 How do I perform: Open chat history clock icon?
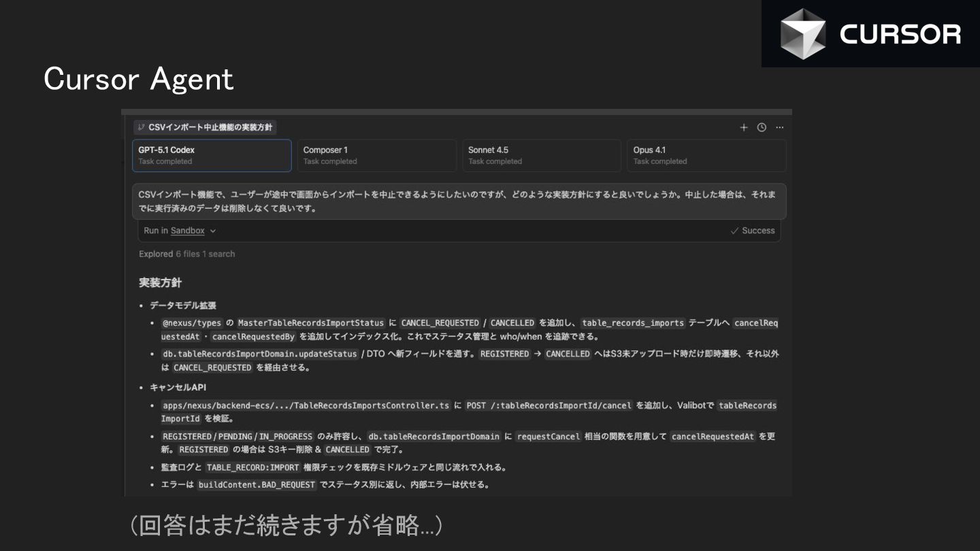(762, 127)
